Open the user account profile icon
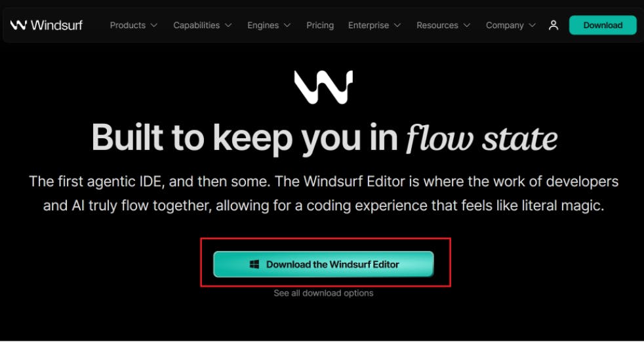 553,25
